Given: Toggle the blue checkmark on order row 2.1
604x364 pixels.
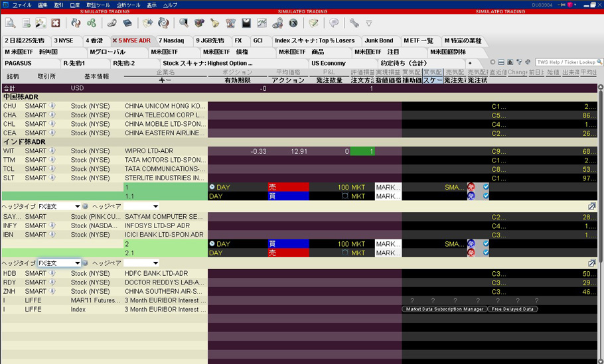Looking at the screenshot, I should (486, 253).
